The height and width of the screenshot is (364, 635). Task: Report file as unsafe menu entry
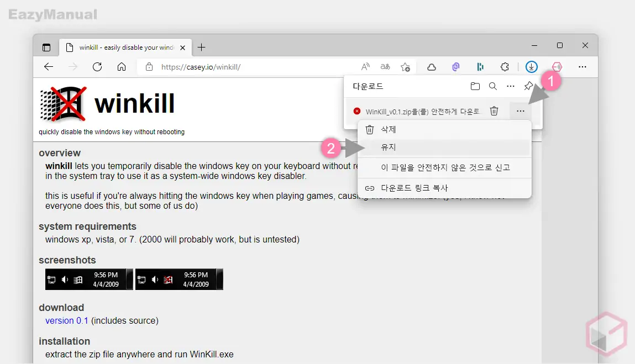click(x=445, y=167)
